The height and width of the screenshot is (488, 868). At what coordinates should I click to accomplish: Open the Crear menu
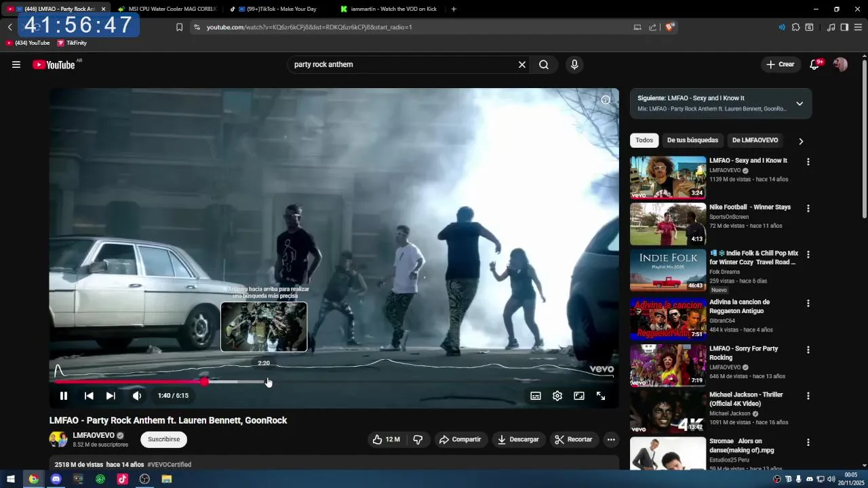click(x=780, y=64)
